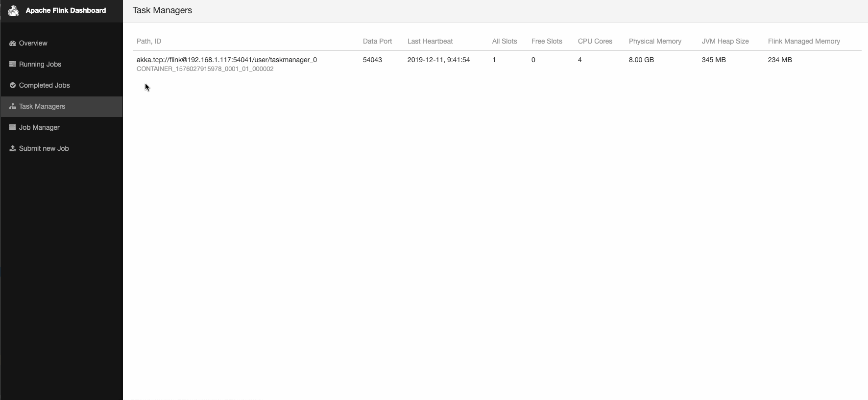Click the Flink Managed Memory column header
The image size is (868, 400).
click(x=804, y=41)
